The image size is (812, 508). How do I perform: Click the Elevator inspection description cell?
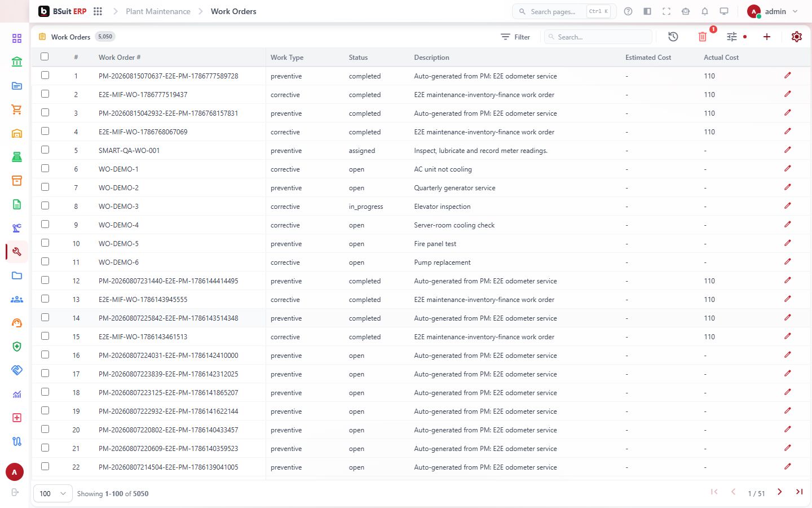442,207
